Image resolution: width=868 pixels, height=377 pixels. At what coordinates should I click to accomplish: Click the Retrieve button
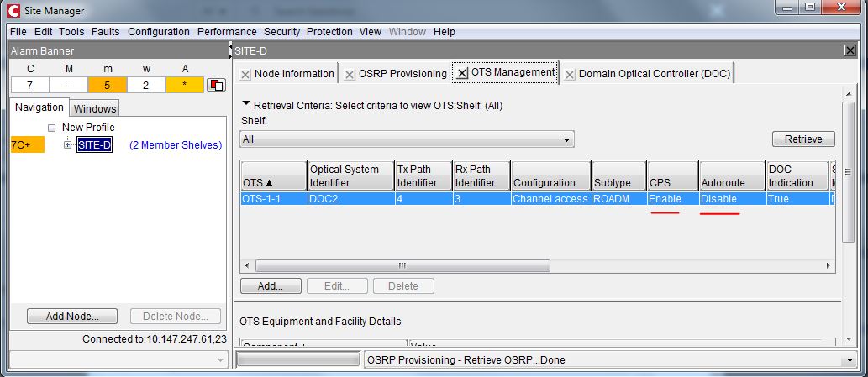point(803,139)
